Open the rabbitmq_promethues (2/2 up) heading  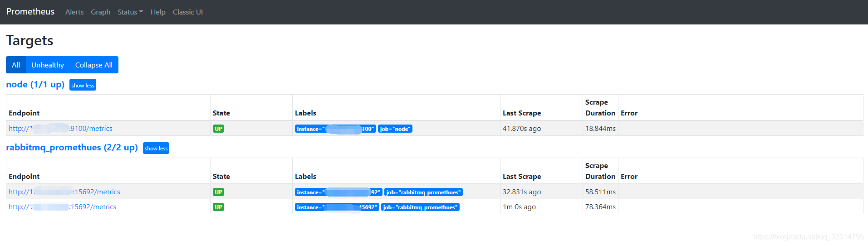[x=72, y=148]
